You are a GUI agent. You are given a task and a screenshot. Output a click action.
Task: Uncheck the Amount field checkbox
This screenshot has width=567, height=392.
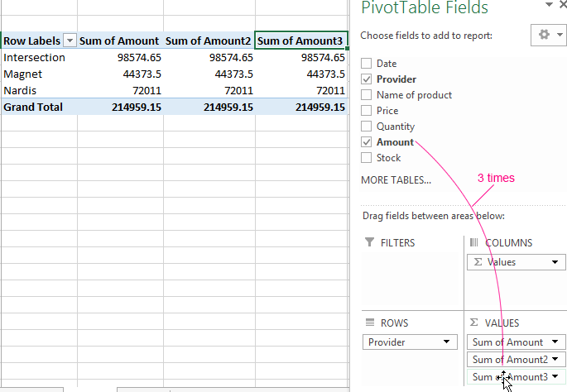(x=367, y=142)
